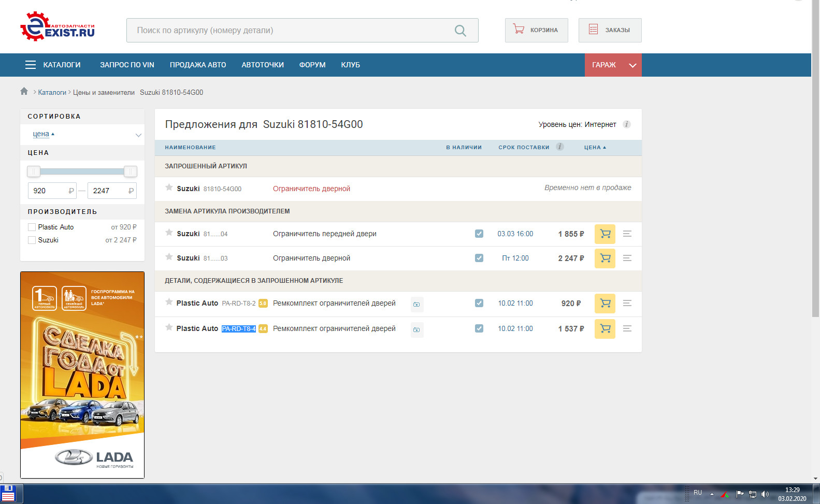
Task: Open the Продажа авто menu
Action: coord(198,65)
